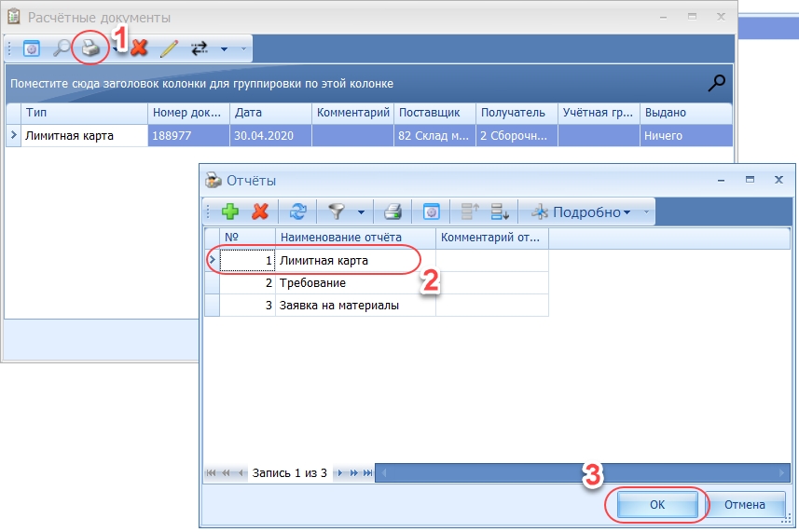Screen dimensions: 799x532
Task: Click the red delete cross in Расчётные документы
Action: [x=140, y=48]
